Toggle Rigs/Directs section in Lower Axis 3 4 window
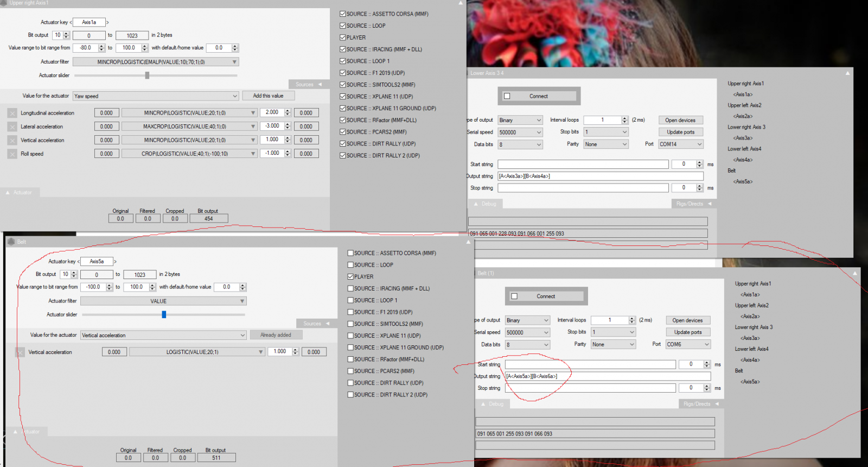Screen dimensions: 868x467 click(693, 204)
